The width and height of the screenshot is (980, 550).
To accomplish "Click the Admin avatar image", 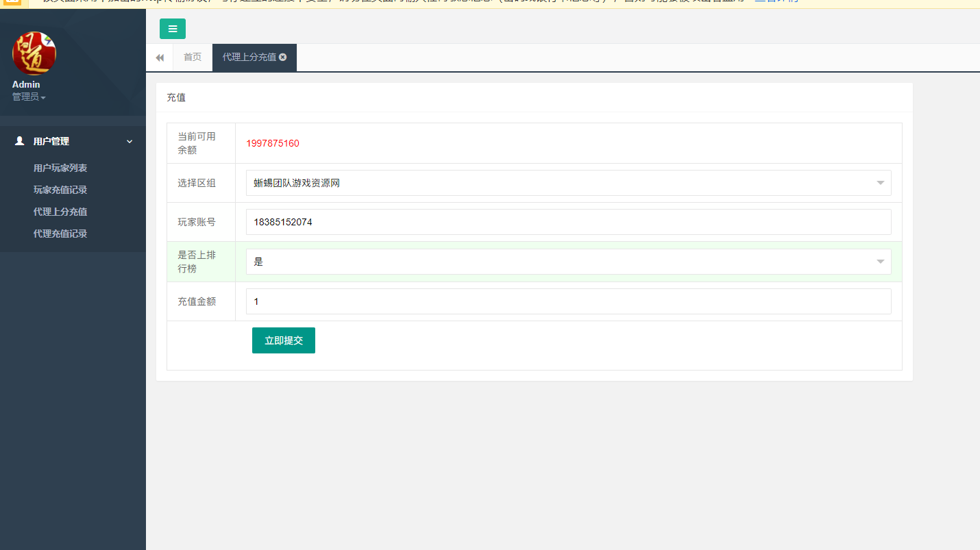I will click(34, 53).
